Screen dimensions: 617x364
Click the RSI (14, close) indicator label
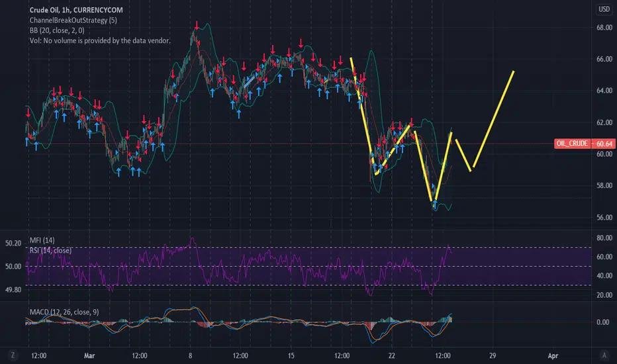click(51, 250)
